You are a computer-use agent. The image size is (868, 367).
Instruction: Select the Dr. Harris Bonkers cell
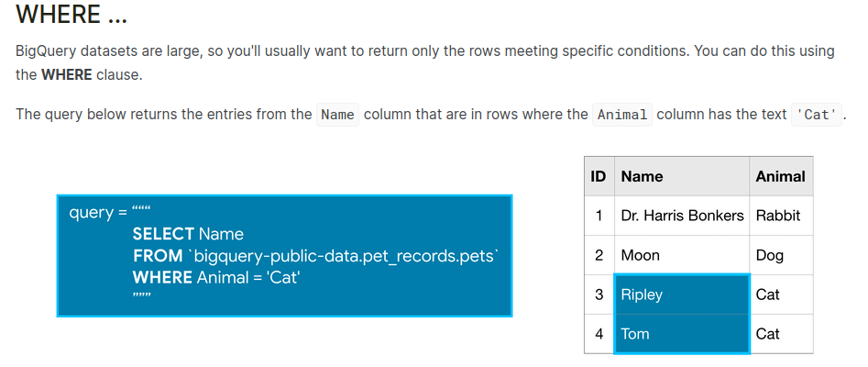pyautogui.click(x=682, y=216)
